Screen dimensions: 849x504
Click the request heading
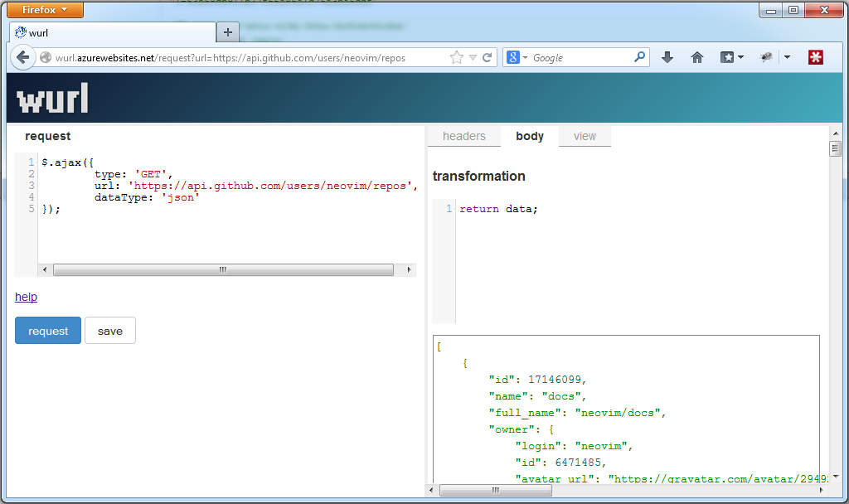point(47,136)
